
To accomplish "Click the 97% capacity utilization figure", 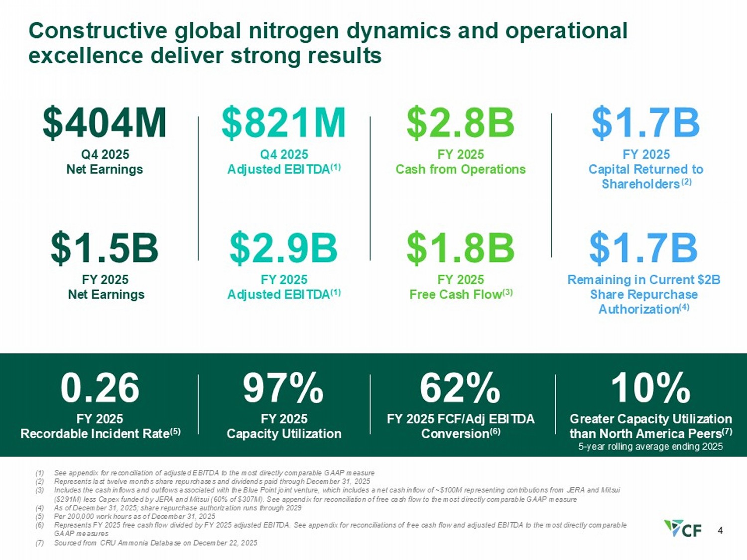I will [x=283, y=388].
